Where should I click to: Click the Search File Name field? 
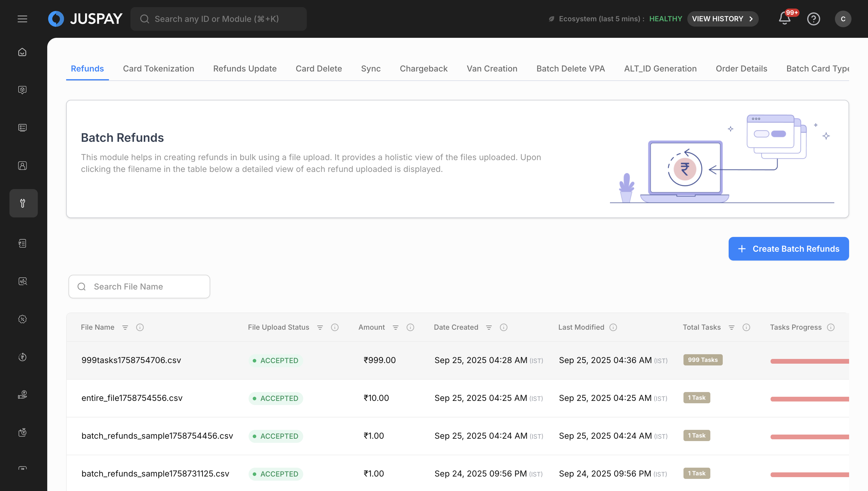(x=145, y=286)
